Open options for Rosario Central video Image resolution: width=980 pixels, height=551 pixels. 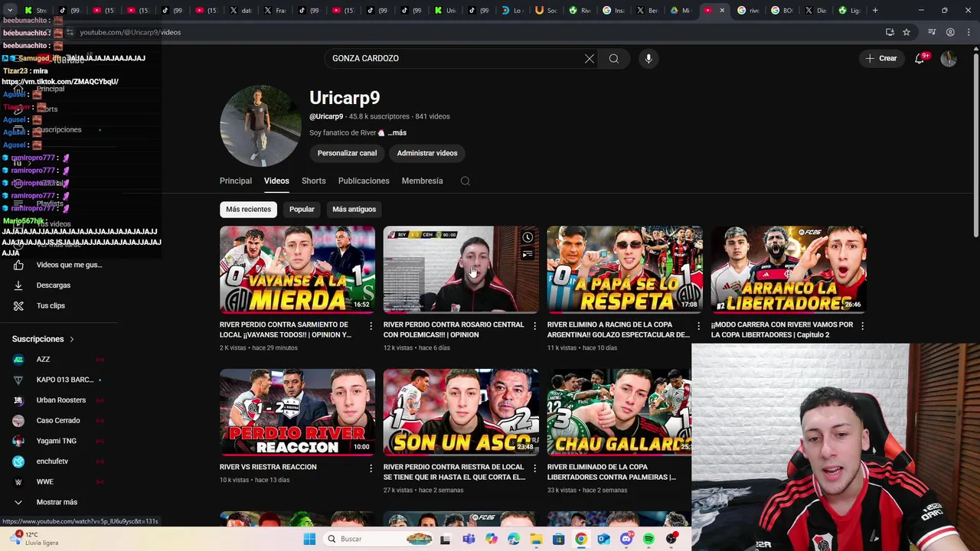point(535,326)
